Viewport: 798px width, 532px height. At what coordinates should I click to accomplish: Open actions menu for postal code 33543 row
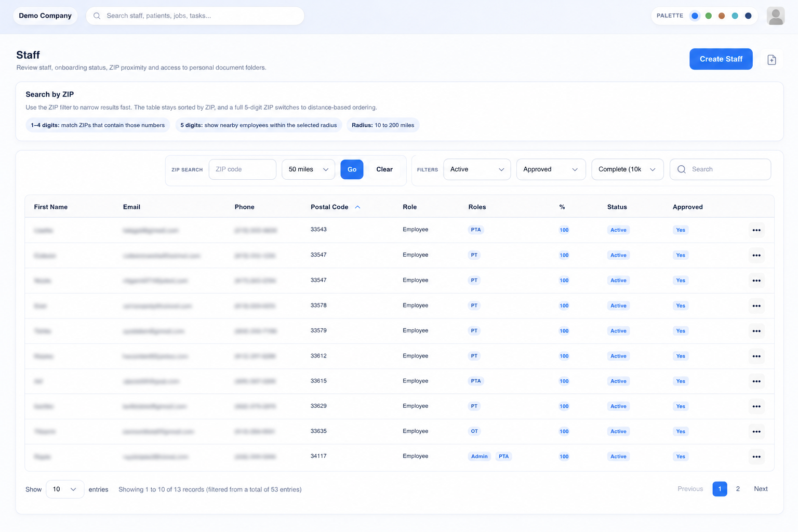point(756,230)
